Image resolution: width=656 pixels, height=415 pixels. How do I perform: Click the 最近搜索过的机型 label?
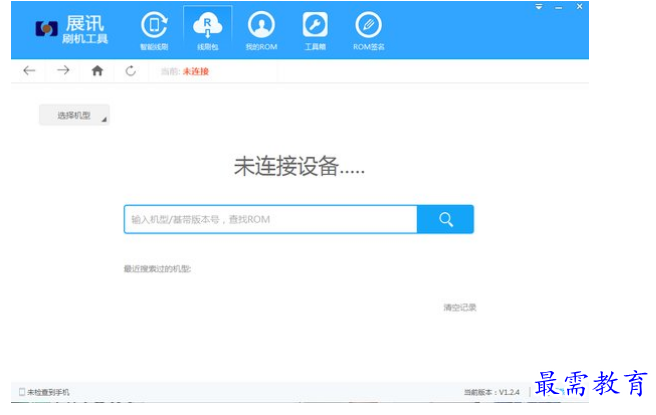157,269
